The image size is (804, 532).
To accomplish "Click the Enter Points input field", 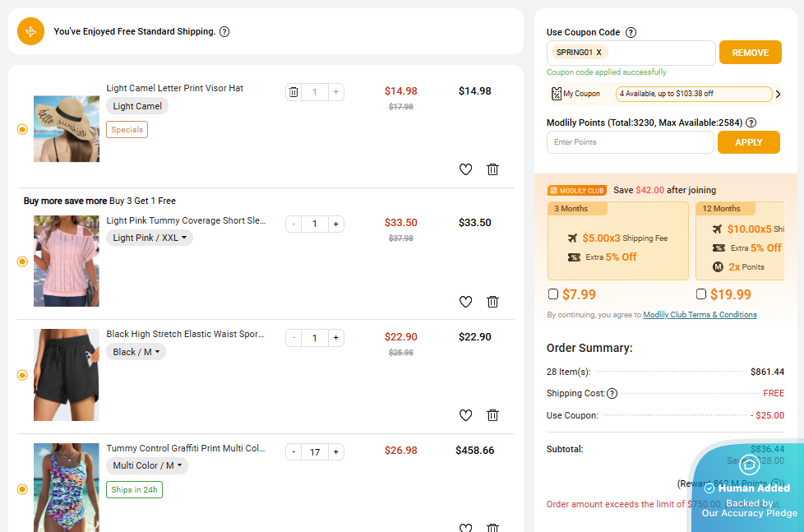I will (630, 142).
